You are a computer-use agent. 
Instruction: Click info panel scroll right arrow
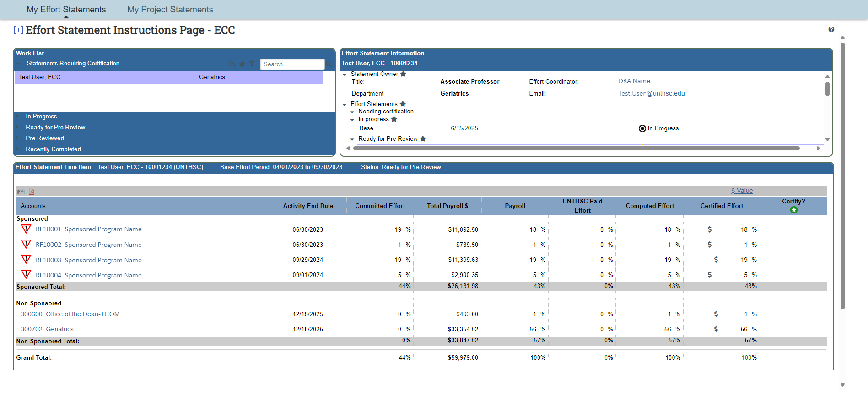pyautogui.click(x=819, y=148)
